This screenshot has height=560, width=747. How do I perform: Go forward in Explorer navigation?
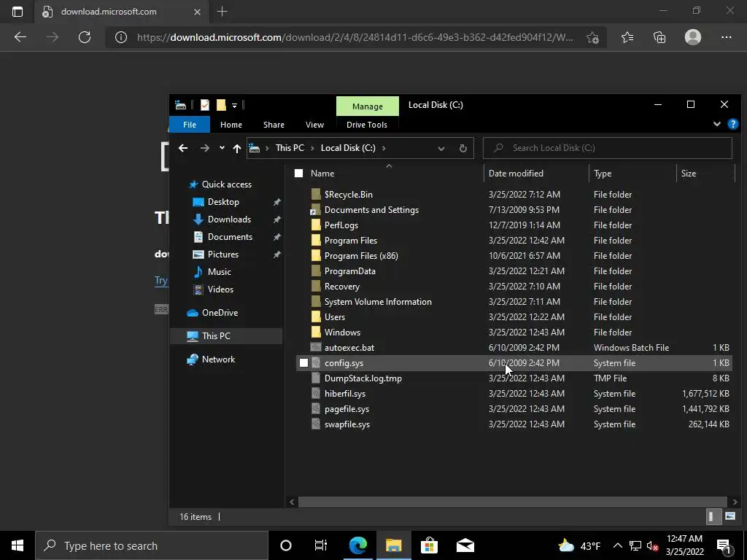(205, 148)
